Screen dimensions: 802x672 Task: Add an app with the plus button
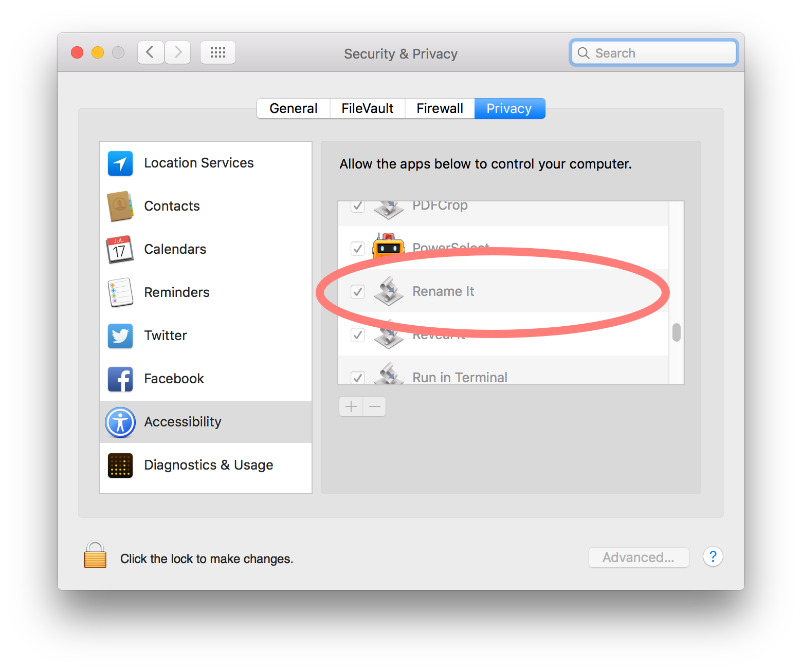[351, 407]
